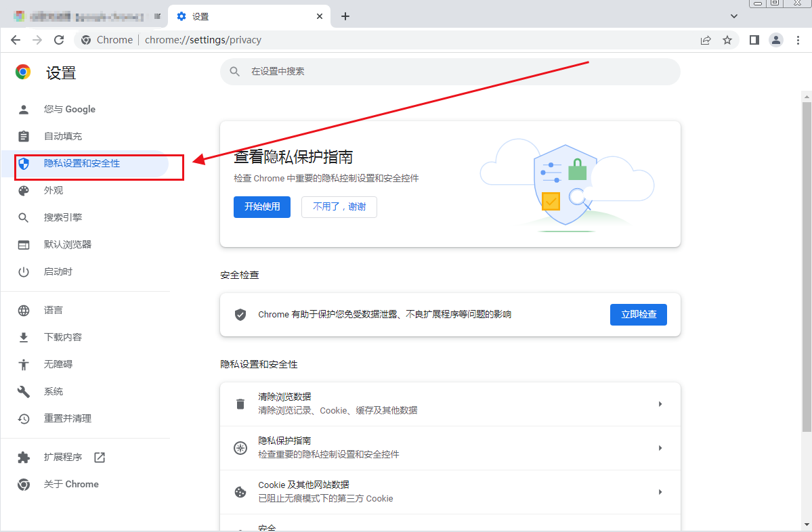
Task: Open the side panel icon in toolbar
Action: [x=754, y=40]
